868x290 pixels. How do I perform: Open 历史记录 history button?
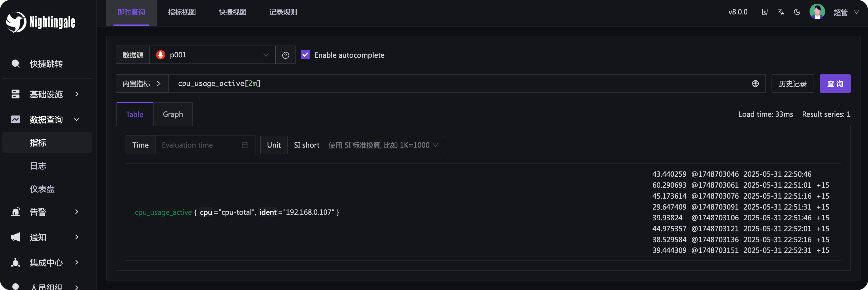[x=792, y=84]
